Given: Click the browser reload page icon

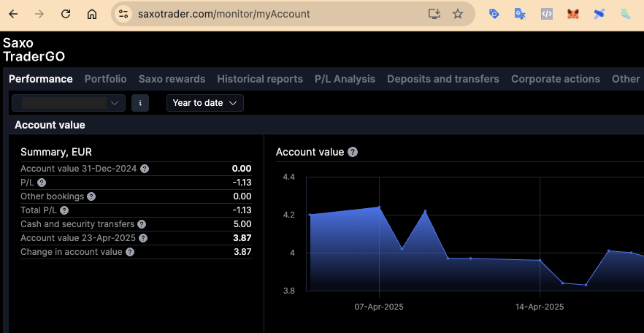Looking at the screenshot, I should pos(66,14).
